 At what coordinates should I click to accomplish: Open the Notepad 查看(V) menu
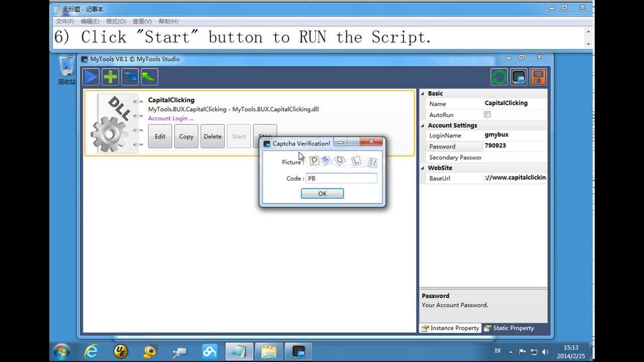click(x=142, y=22)
